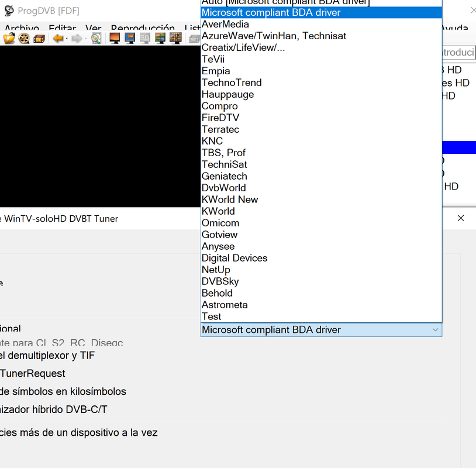Choose Gotview from the list
Screen dimensions: 476x468
coord(322,235)
